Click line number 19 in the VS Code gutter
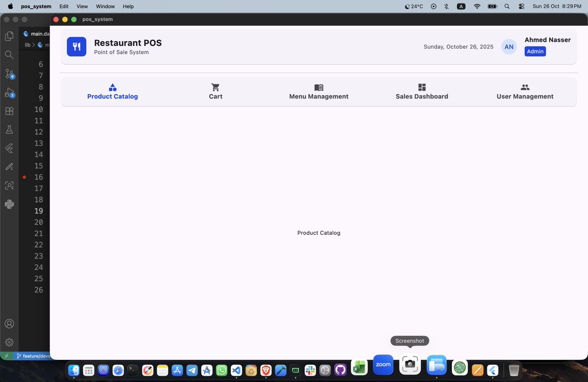This screenshot has height=382, width=588. (x=38, y=211)
